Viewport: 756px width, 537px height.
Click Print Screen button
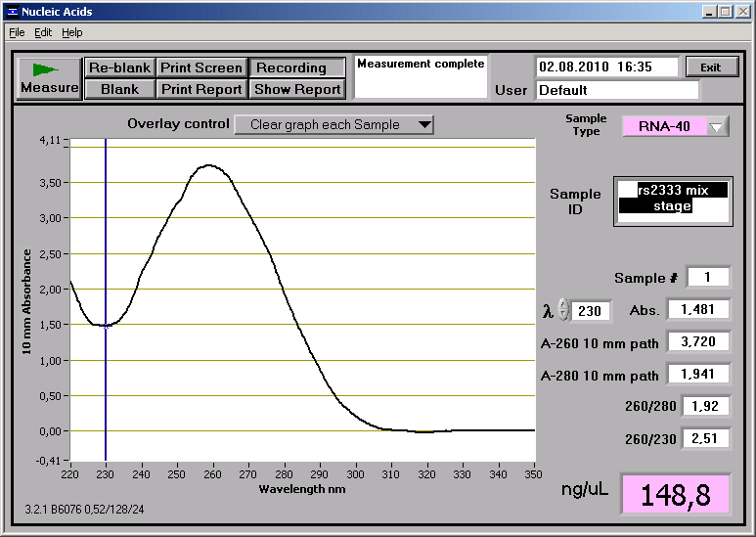[x=200, y=67]
